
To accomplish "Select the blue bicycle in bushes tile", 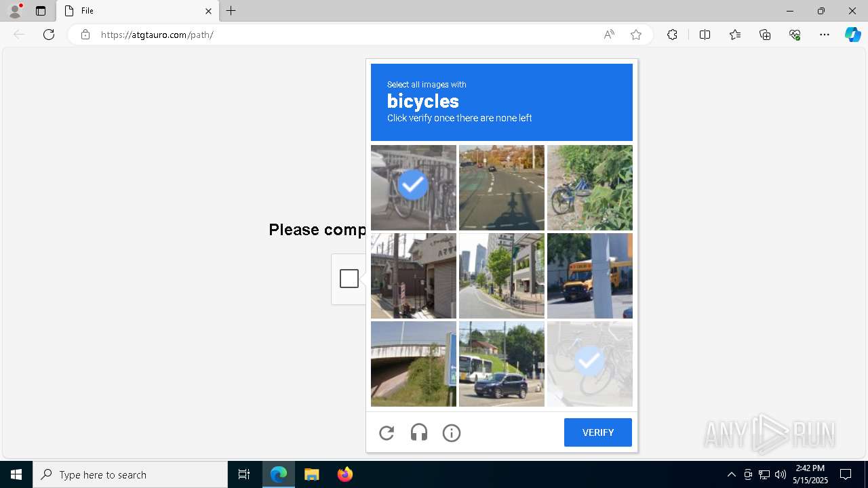I will [x=590, y=188].
